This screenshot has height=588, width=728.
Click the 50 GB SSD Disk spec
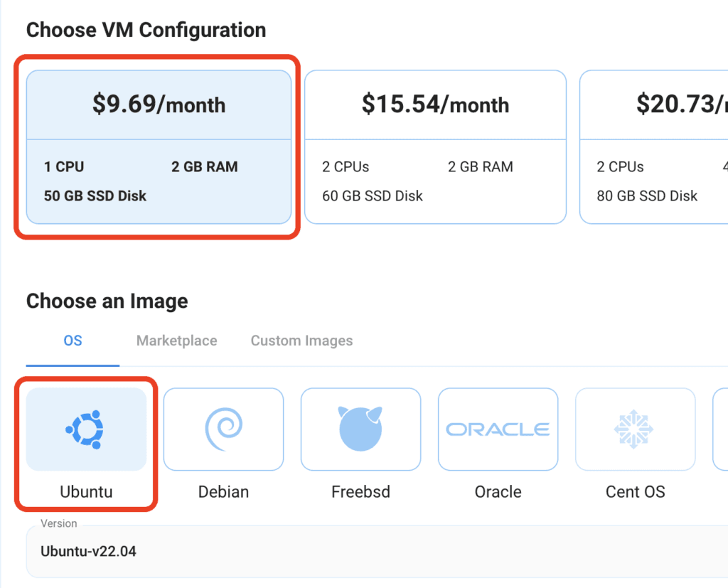tap(95, 196)
